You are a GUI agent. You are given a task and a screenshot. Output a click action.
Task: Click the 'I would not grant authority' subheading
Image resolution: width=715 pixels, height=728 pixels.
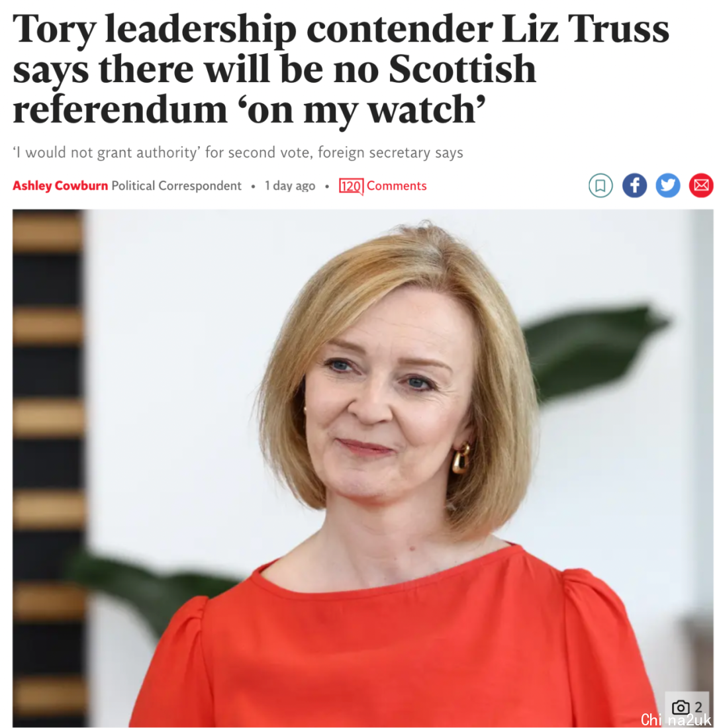[238, 152]
